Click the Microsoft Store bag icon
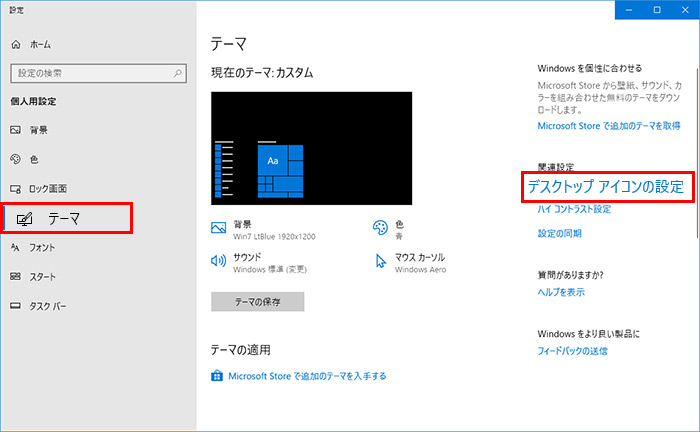Viewport: 700px width, 432px height. [x=217, y=376]
